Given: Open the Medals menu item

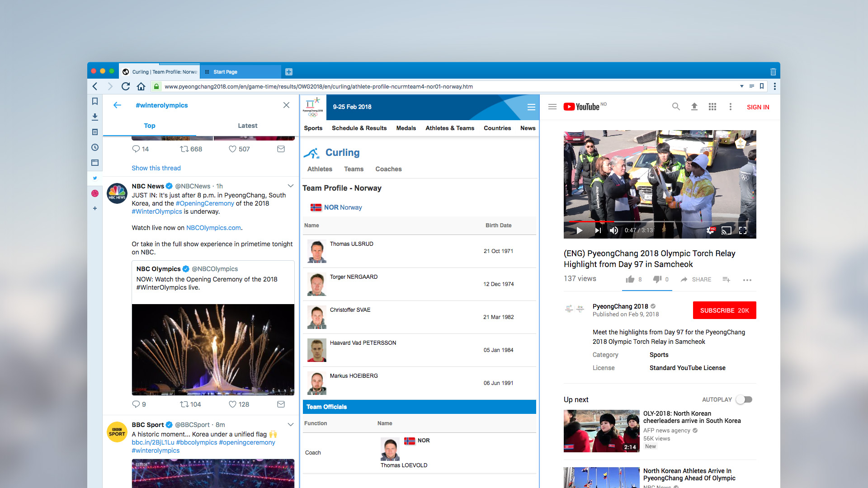Looking at the screenshot, I should pos(406,128).
